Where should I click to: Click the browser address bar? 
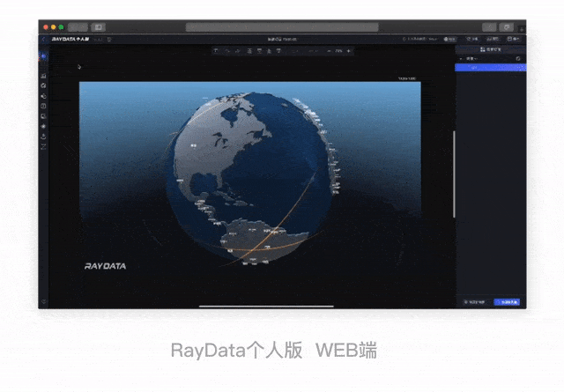[282, 27]
